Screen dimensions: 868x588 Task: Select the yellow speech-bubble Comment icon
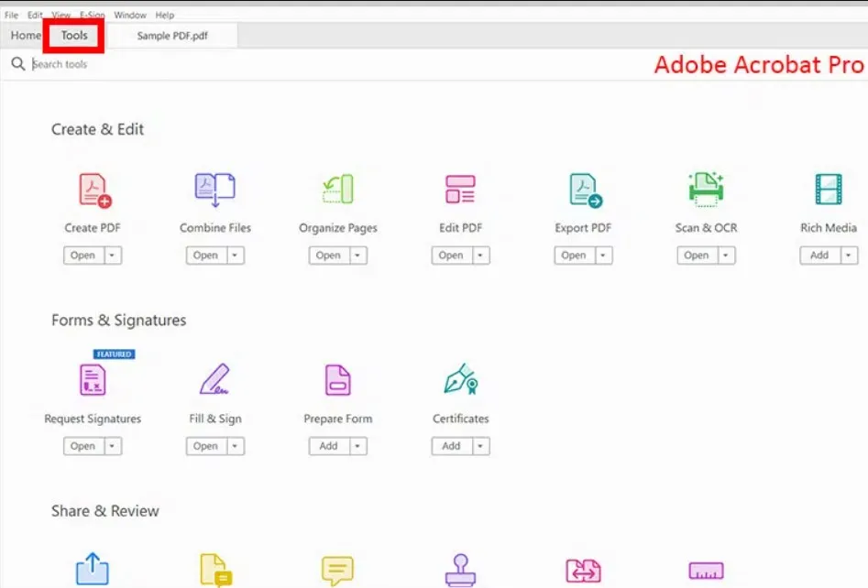click(x=337, y=571)
